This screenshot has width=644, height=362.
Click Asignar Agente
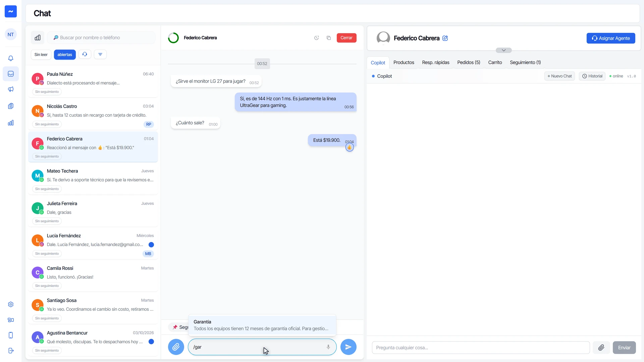[x=611, y=38]
